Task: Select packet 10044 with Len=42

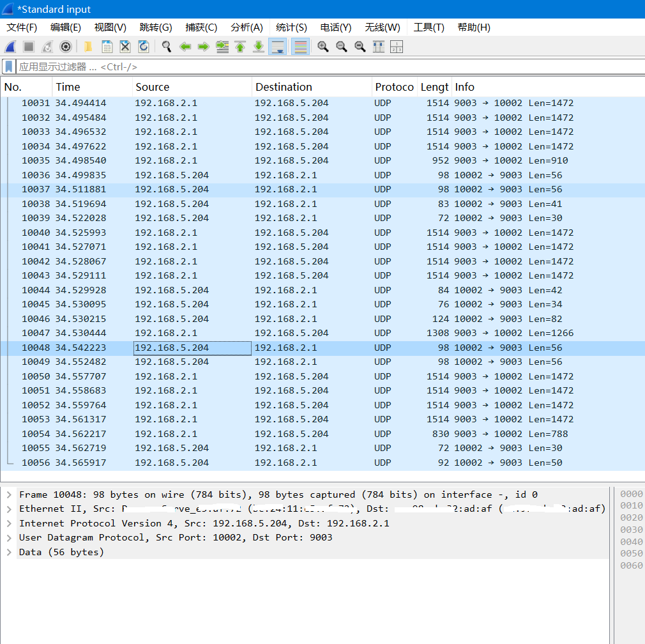Action: 322,290
